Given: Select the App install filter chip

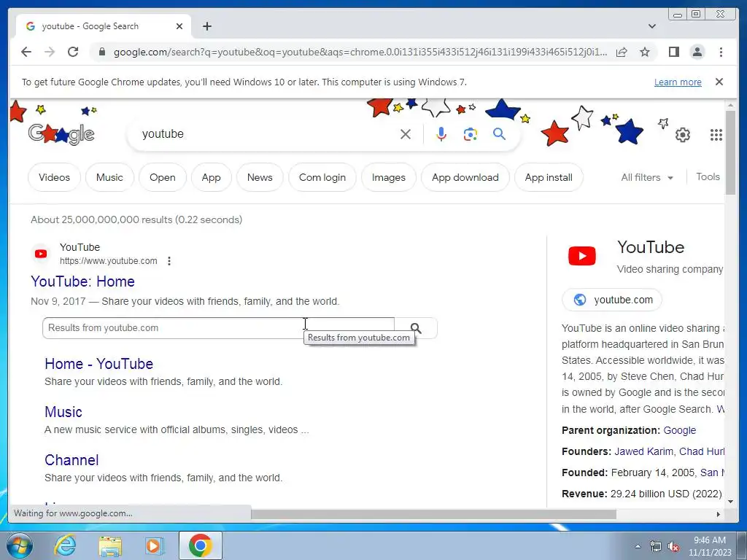Looking at the screenshot, I should click(549, 177).
